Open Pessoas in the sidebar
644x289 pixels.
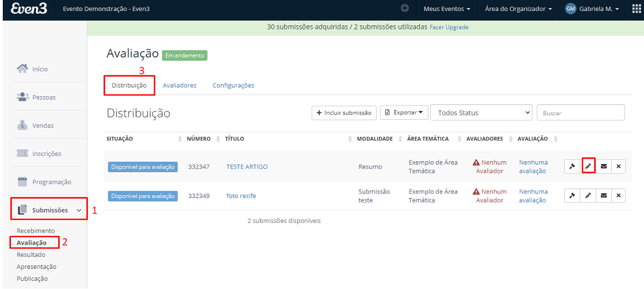[x=36, y=97]
